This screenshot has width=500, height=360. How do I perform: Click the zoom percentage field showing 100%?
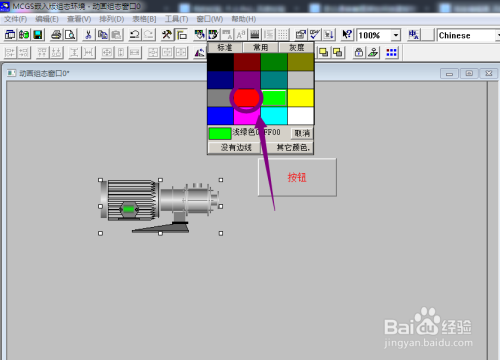click(x=373, y=35)
